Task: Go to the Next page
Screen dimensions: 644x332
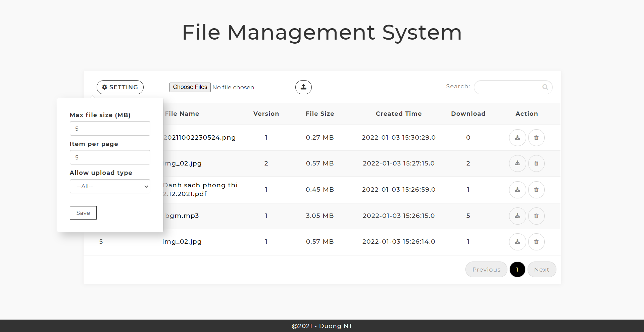Action: [541, 269]
